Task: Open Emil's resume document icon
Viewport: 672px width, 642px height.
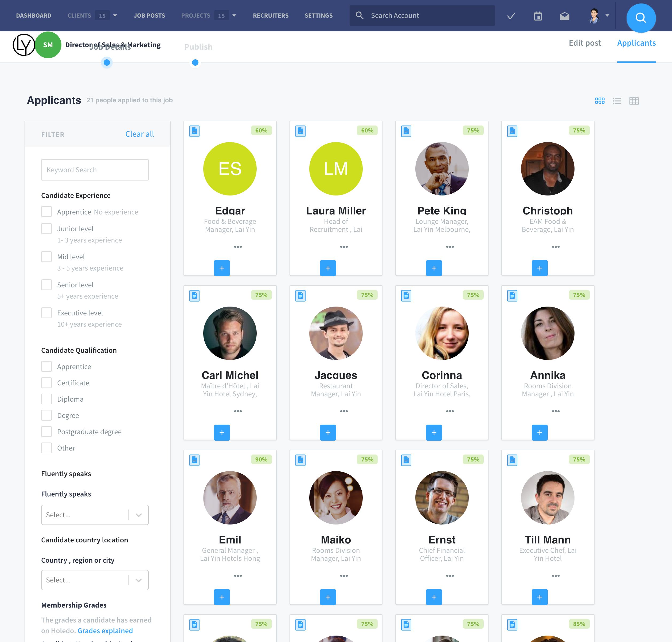Action: tap(194, 460)
